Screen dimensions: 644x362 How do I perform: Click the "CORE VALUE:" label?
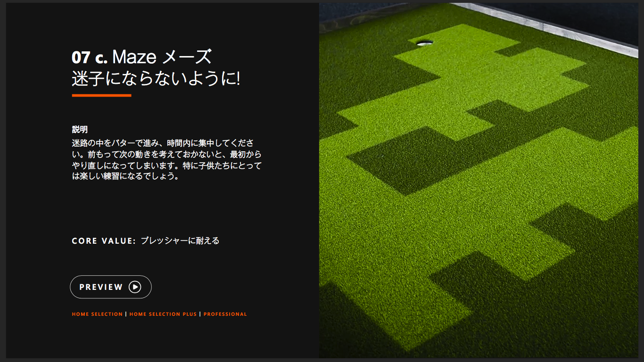point(104,241)
